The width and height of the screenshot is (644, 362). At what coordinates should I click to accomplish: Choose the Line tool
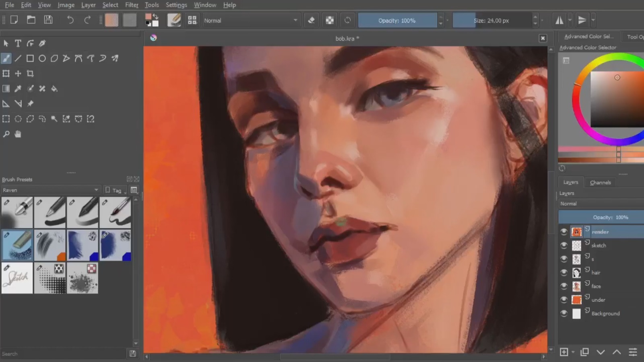coord(18,58)
